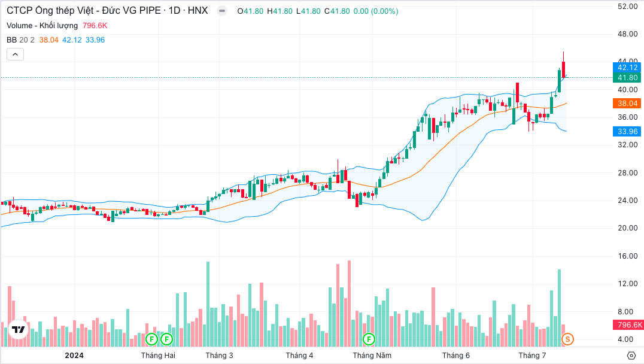Screen dimensions: 644x364
Task: Select the BB 20 2 indicator label
Action: (20, 40)
